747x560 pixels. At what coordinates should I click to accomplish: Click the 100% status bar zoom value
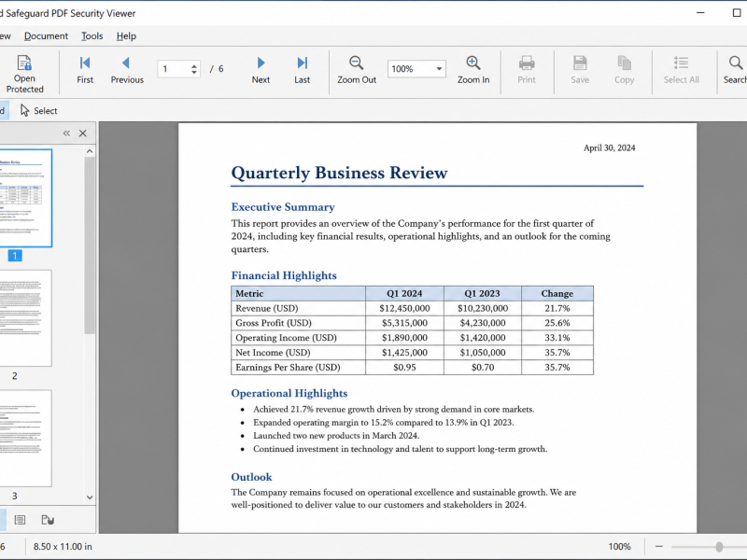[x=619, y=547]
